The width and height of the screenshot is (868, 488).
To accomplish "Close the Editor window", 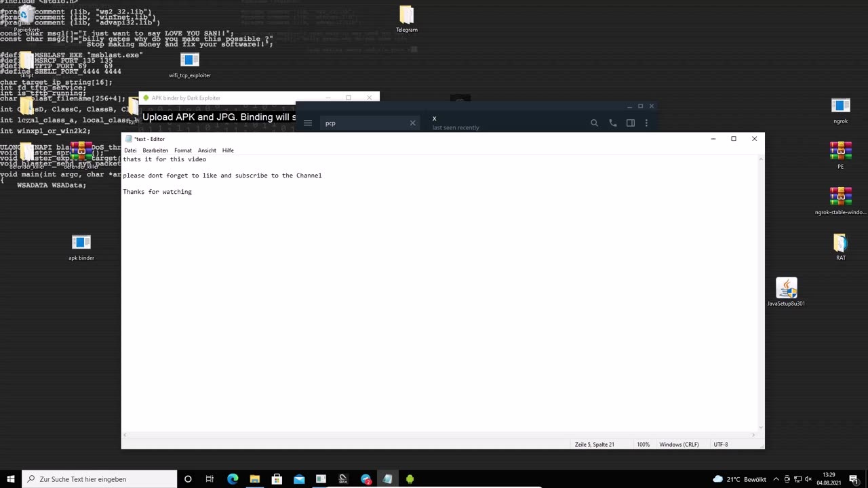I will [754, 139].
